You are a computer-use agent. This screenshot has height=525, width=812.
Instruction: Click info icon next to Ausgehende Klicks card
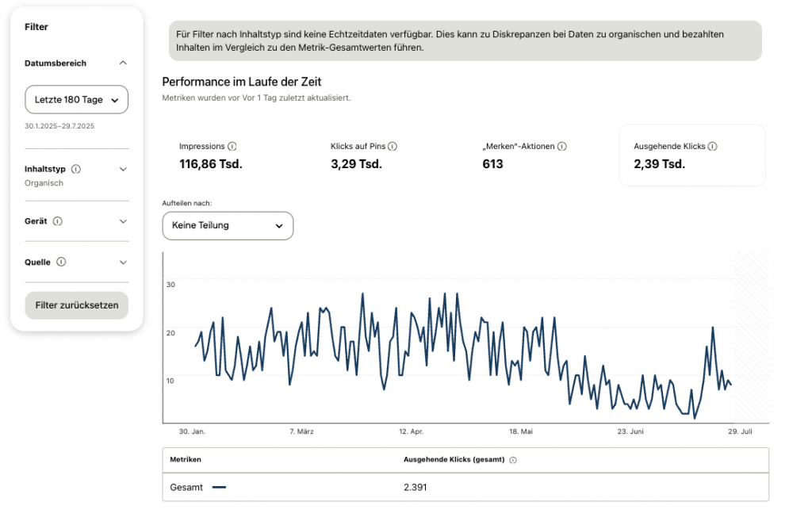712,147
